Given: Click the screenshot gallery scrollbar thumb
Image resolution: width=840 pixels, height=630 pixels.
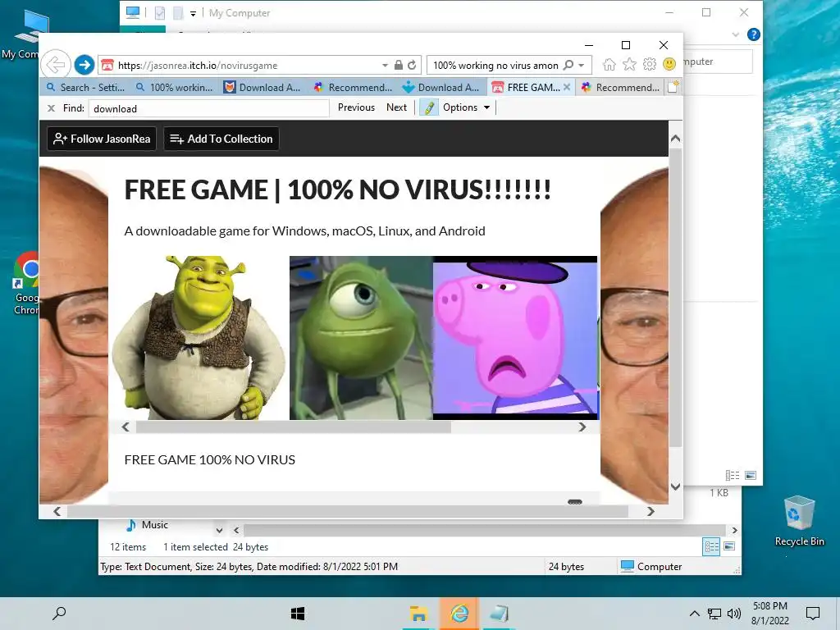Looking at the screenshot, I should click(293, 427).
